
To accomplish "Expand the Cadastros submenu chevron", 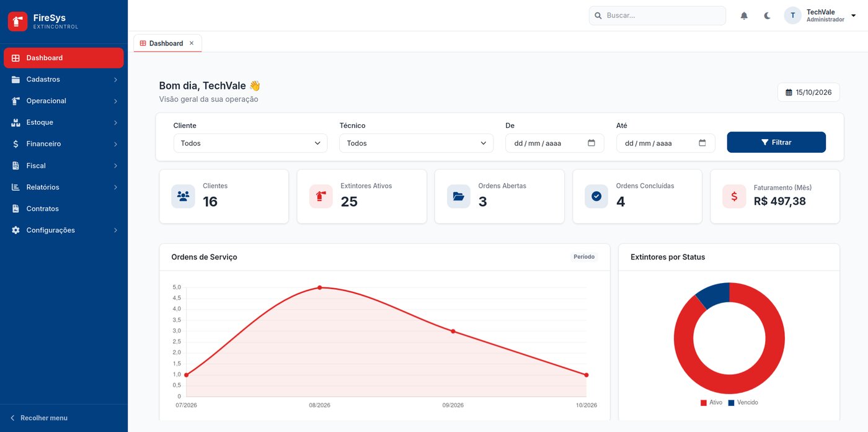I will click(x=115, y=79).
